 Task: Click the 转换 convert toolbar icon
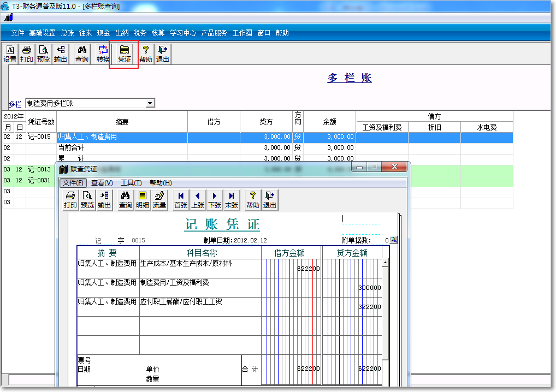click(x=103, y=54)
